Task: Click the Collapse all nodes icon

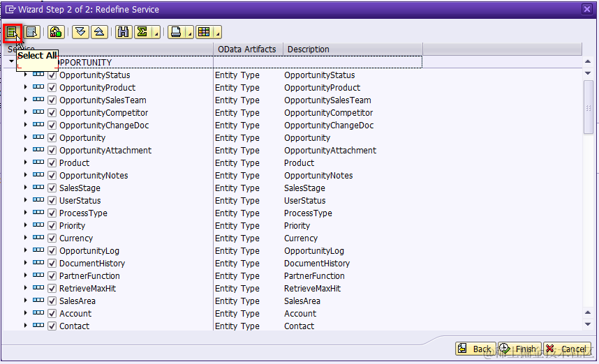Action: pyautogui.click(x=99, y=33)
